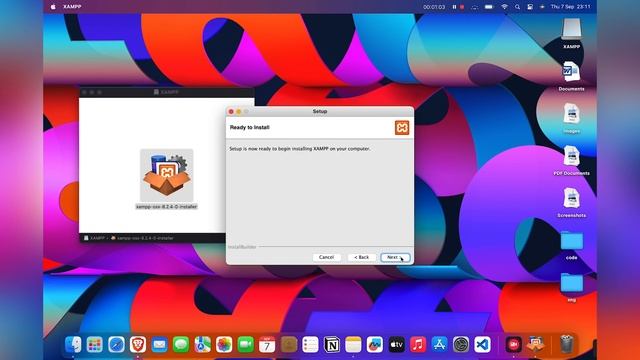Select the Documents stack on desktop
This screenshot has width=640, height=360.
571,72
